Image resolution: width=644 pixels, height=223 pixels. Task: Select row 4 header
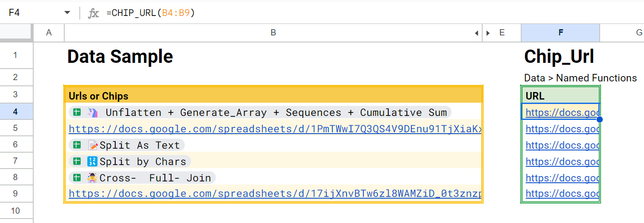(x=16, y=111)
